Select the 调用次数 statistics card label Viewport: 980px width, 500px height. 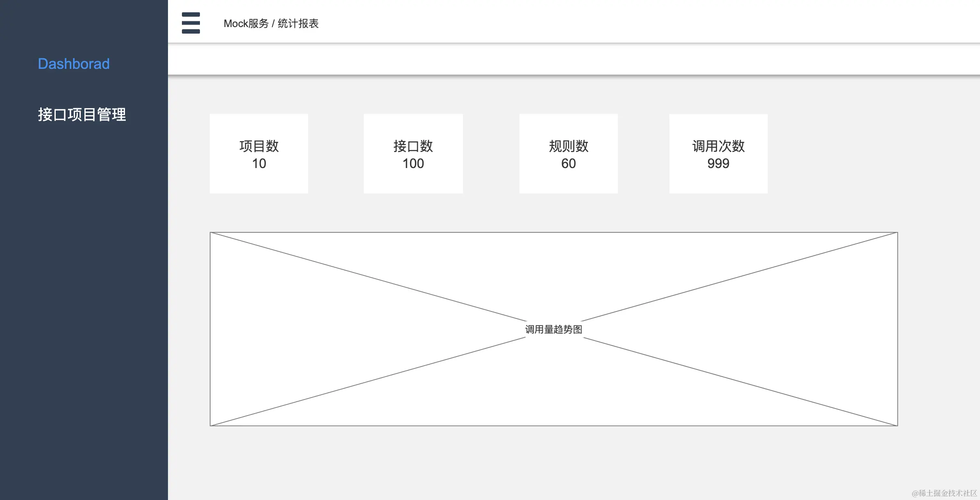coord(718,146)
